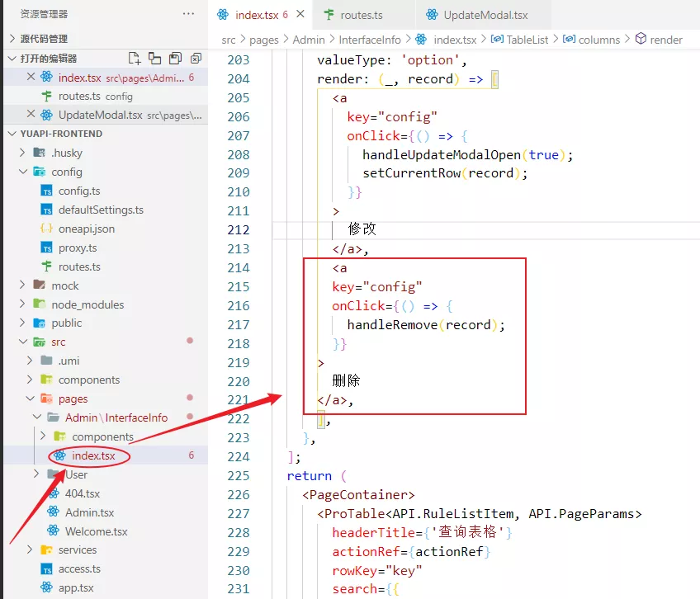Click the columns symbol icon in breadcrumbs
700x599 pixels.
click(569, 40)
